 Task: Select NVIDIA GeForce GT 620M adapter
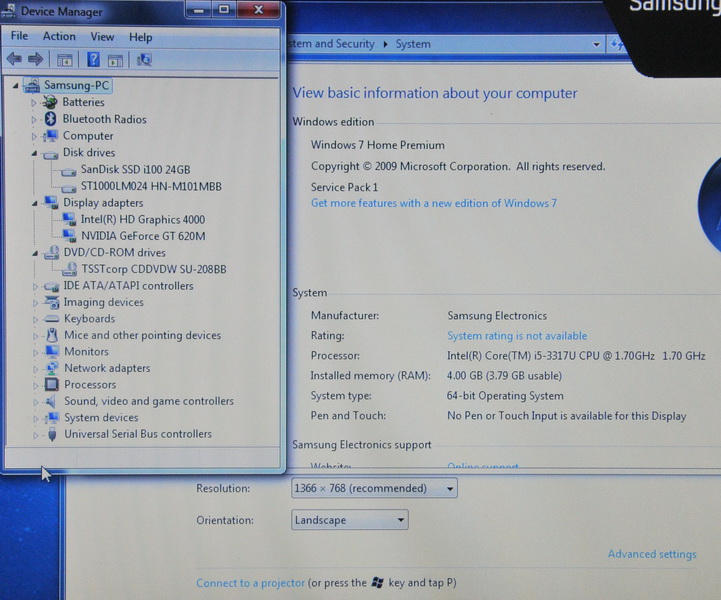click(x=143, y=236)
